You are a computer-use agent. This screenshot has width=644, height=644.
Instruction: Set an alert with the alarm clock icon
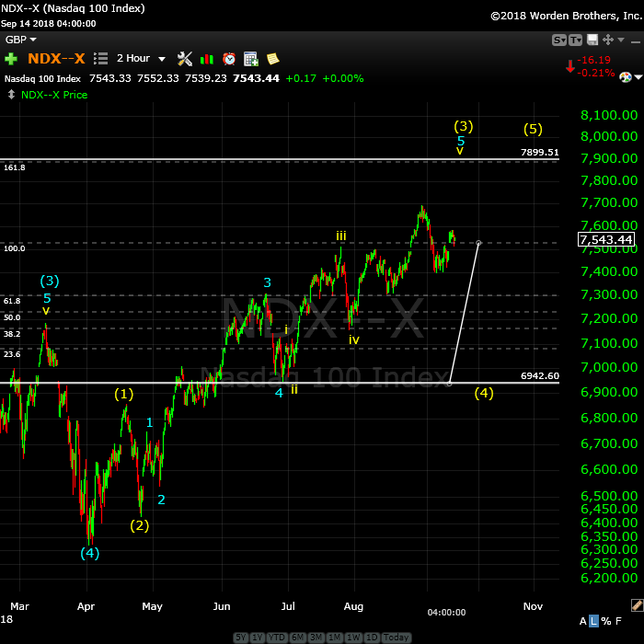(229, 59)
